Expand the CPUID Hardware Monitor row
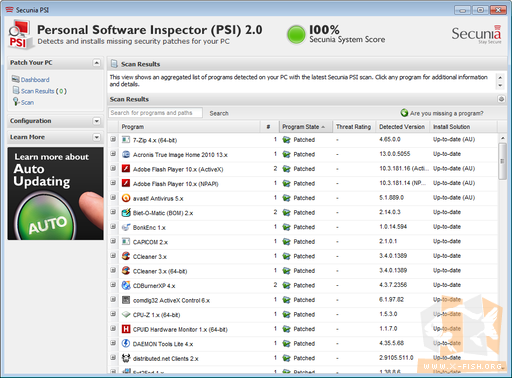The width and height of the screenshot is (512, 378). coord(113,329)
